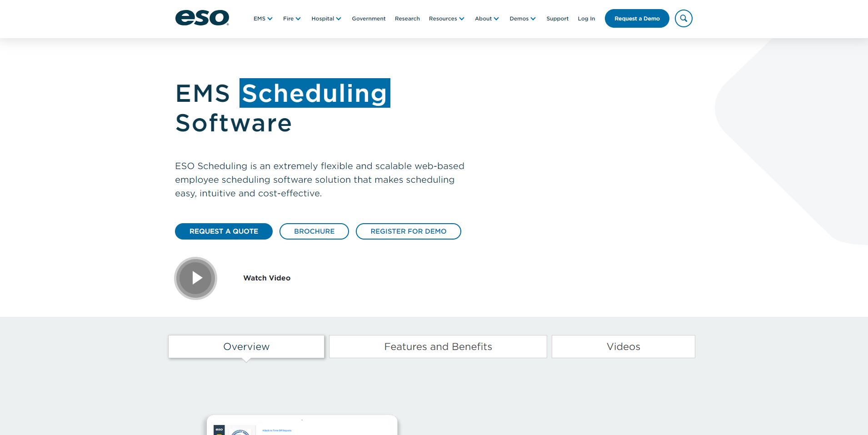Screen dimensions: 868x435
Task: Click the product screenshot thumbnail
Action: coord(302,425)
